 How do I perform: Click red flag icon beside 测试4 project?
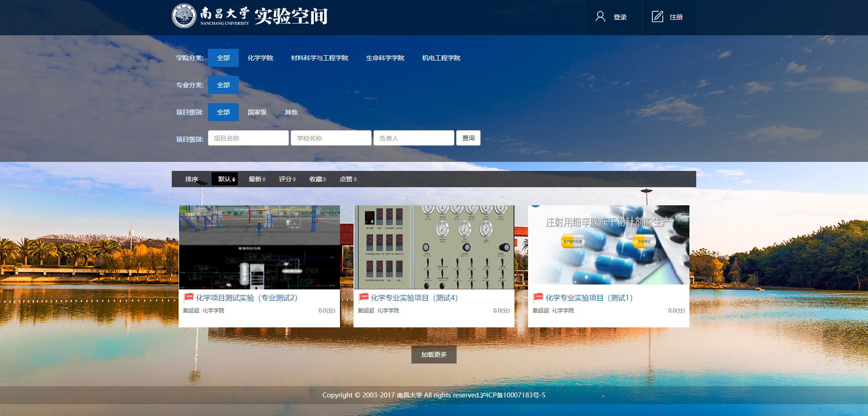click(363, 298)
